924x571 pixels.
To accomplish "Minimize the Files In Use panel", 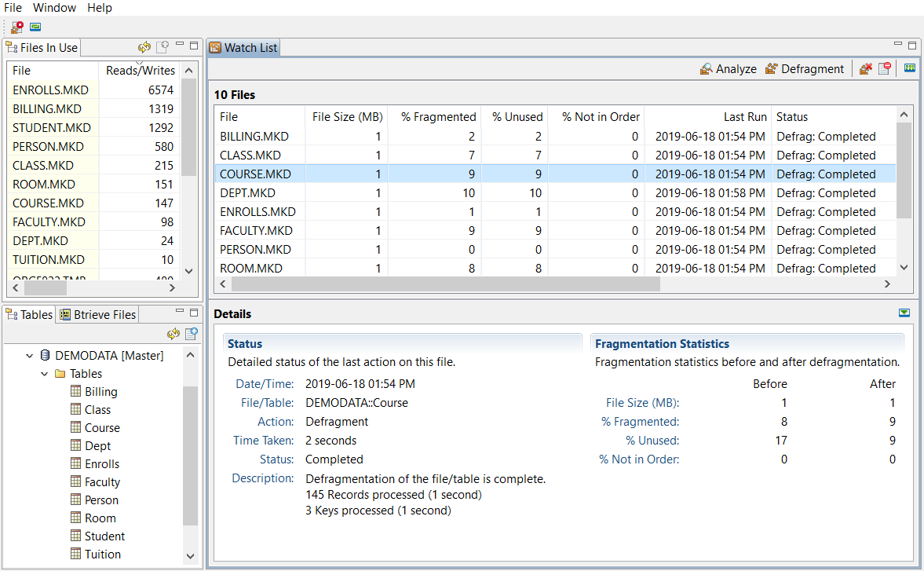I will tap(180, 45).
